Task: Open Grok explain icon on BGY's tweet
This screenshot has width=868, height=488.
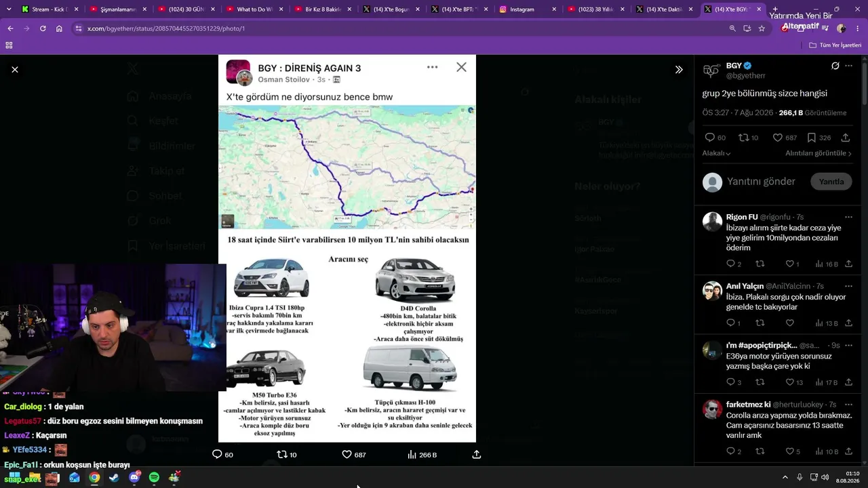Action: click(835, 66)
